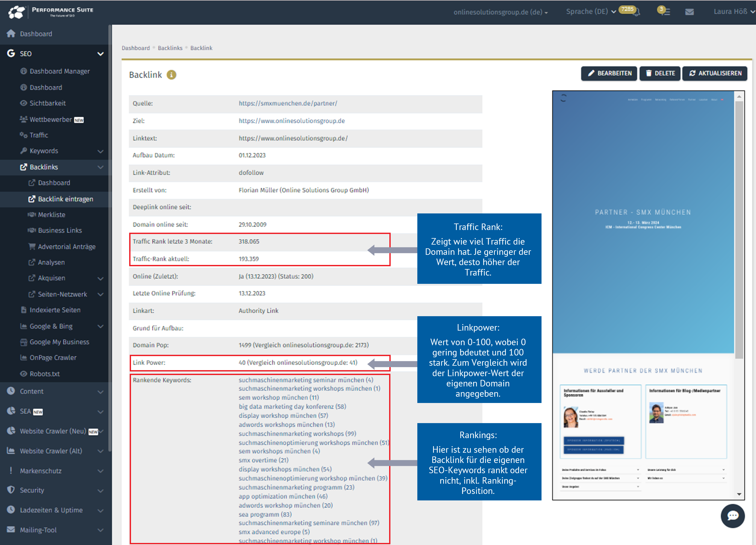The width and height of the screenshot is (756, 545).
Task: Click the Dashboard breadcrumb link
Action: [136, 48]
